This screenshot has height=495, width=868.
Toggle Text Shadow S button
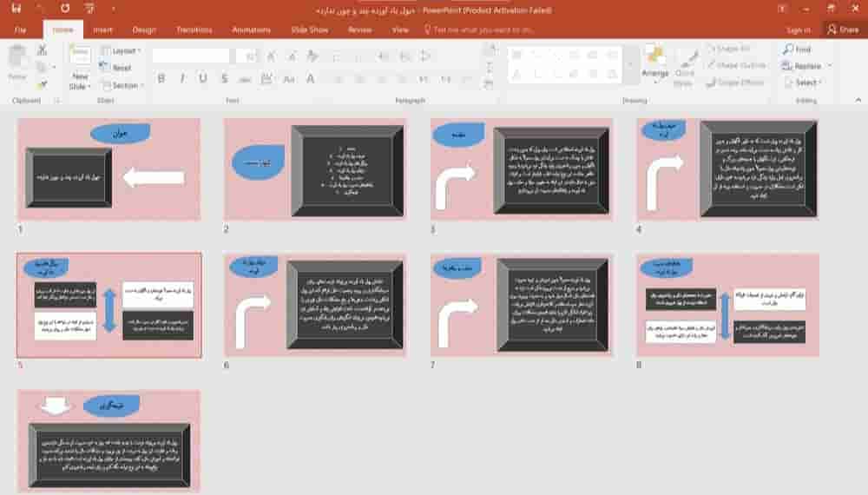click(x=224, y=79)
